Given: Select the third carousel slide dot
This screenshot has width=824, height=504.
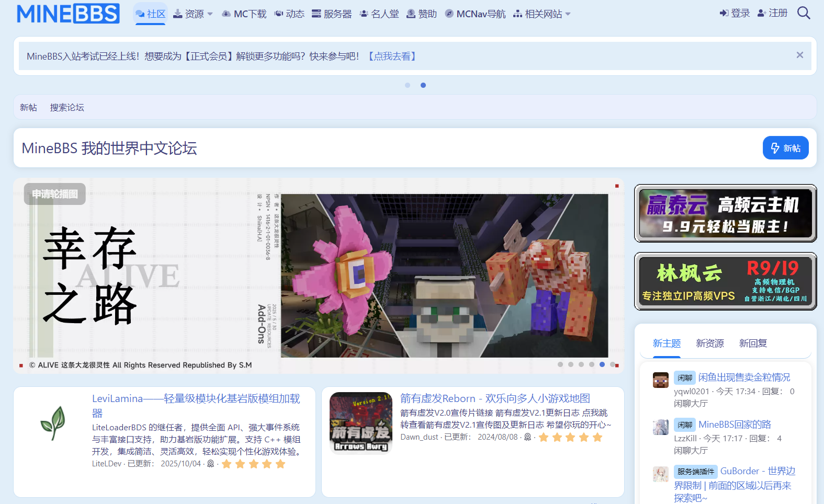Looking at the screenshot, I should (581, 364).
